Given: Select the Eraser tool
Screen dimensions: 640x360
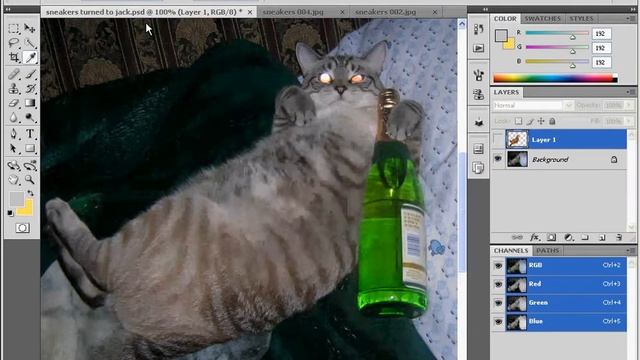Looking at the screenshot, I should pyautogui.click(x=14, y=103).
